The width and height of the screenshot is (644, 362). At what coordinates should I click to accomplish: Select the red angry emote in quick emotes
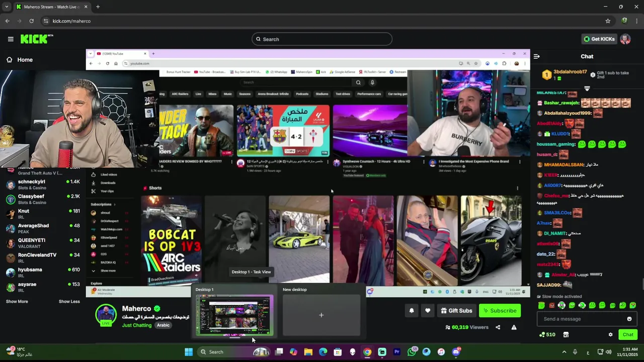point(551,305)
